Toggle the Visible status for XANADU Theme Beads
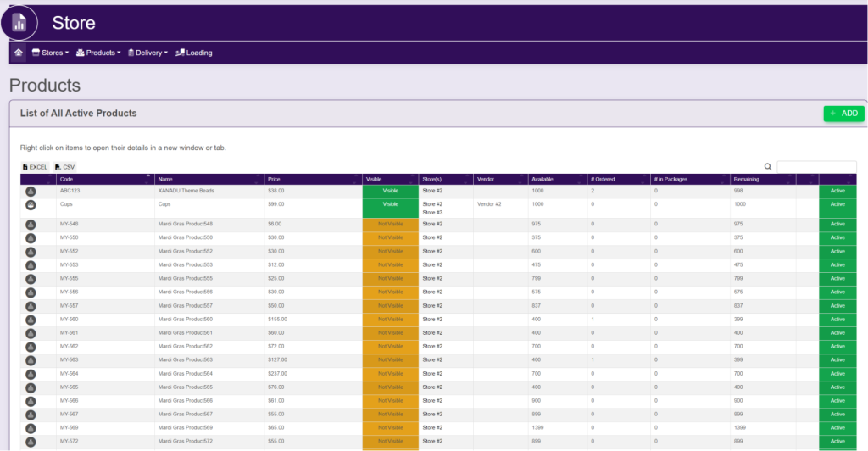This screenshot has height=451, width=868. pos(390,192)
